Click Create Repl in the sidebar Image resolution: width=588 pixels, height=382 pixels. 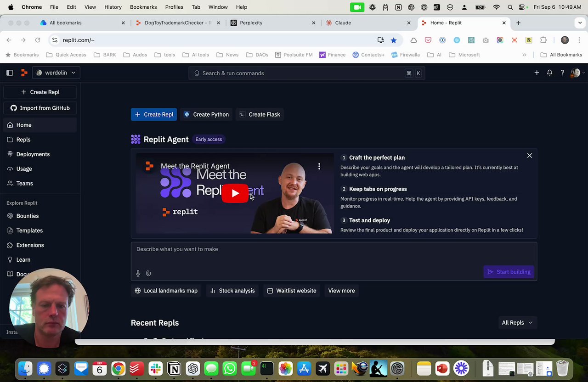[40, 92]
